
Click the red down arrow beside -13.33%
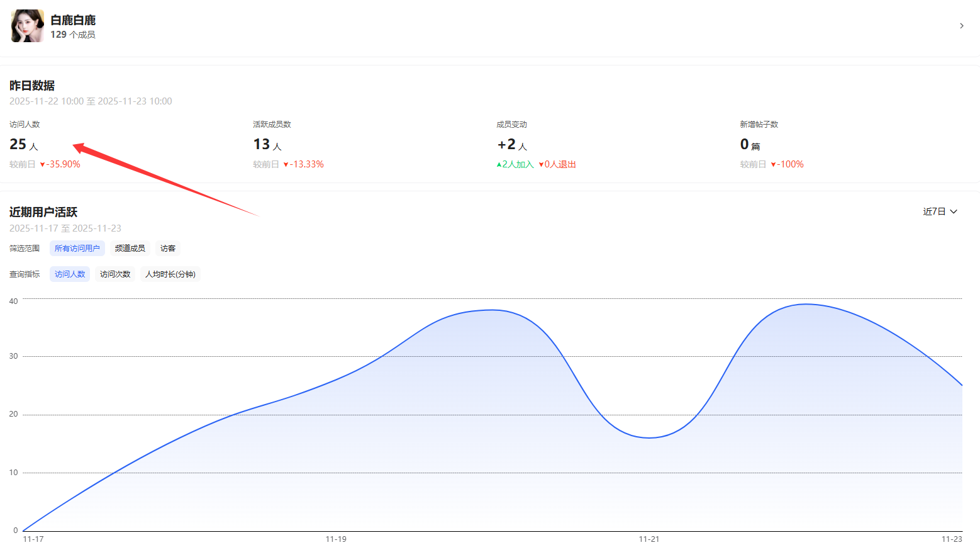286,165
